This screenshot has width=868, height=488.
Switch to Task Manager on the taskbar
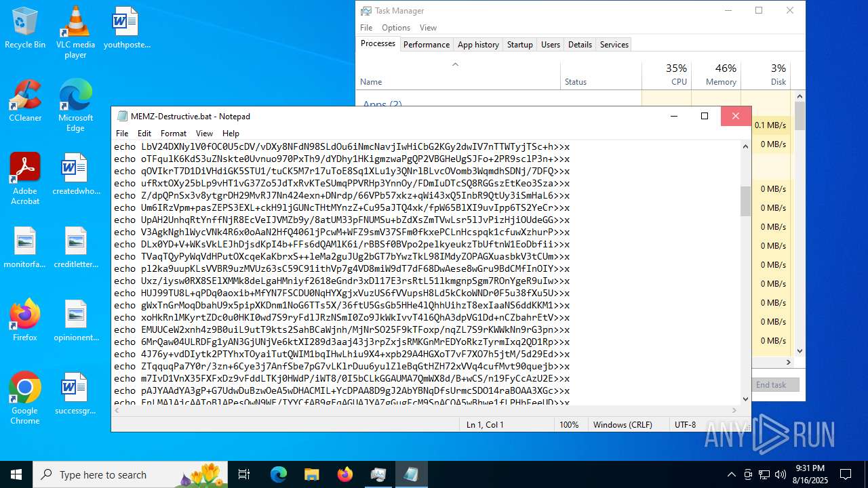(378, 474)
